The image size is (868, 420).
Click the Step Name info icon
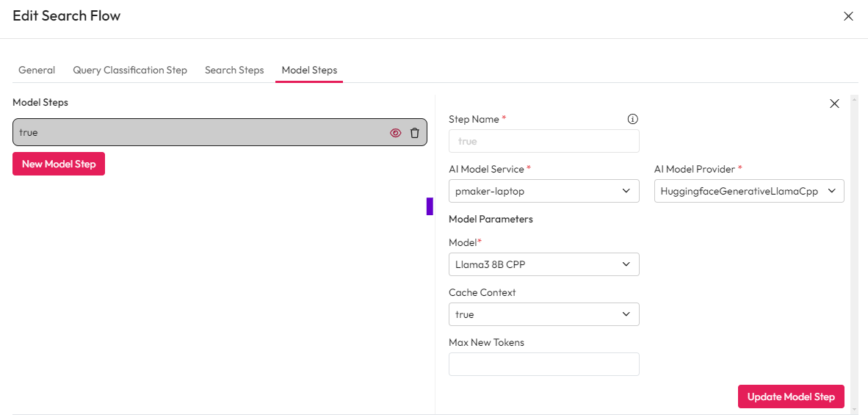click(x=633, y=119)
